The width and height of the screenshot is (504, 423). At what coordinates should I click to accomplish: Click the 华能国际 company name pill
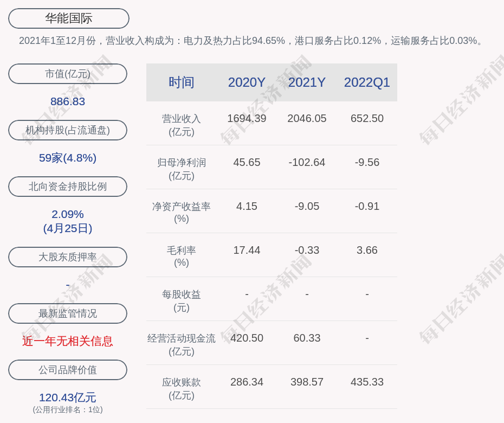pos(69,18)
